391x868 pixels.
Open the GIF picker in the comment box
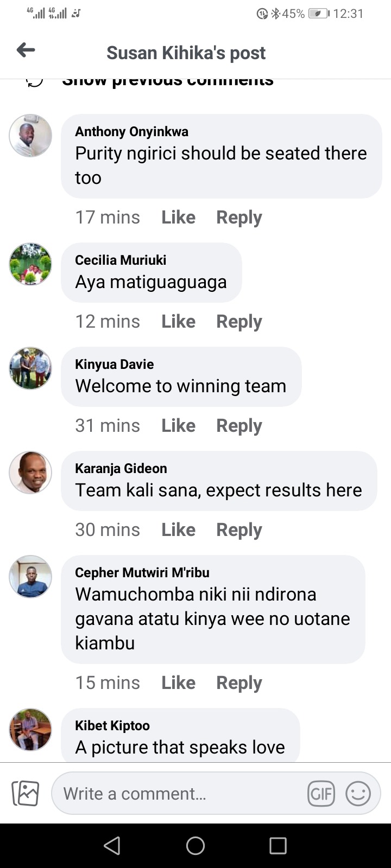coord(321,794)
